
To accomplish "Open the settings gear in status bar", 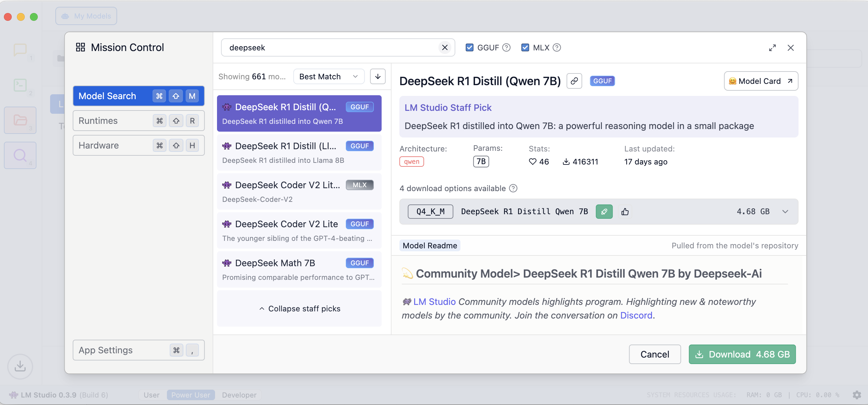I will tap(856, 395).
